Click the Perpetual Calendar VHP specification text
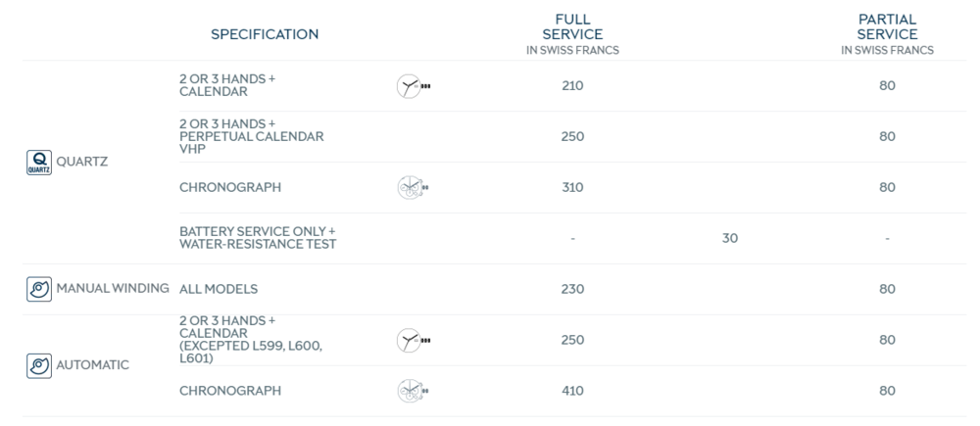The height and width of the screenshot is (426, 980). (251, 136)
